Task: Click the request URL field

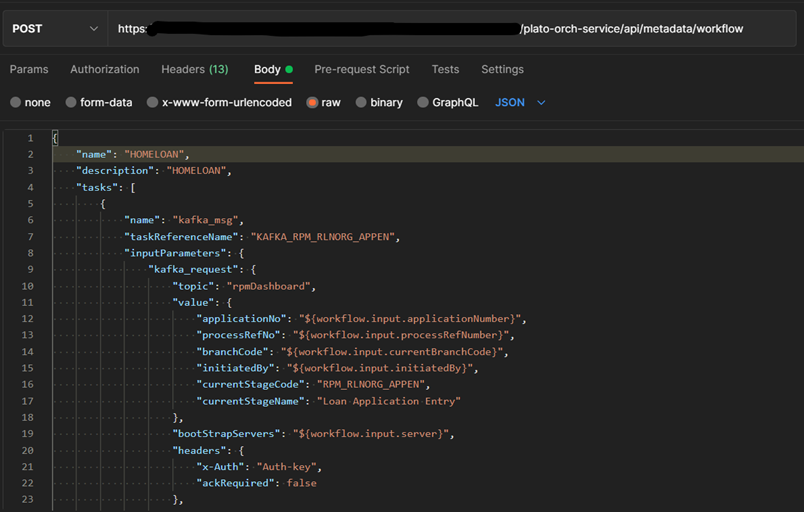Action: click(451, 29)
